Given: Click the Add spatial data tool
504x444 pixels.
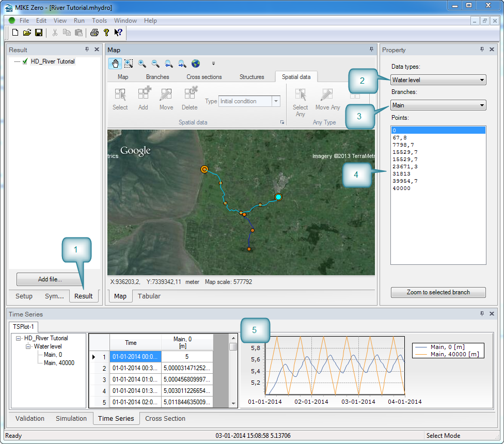Looking at the screenshot, I should click(x=144, y=99).
